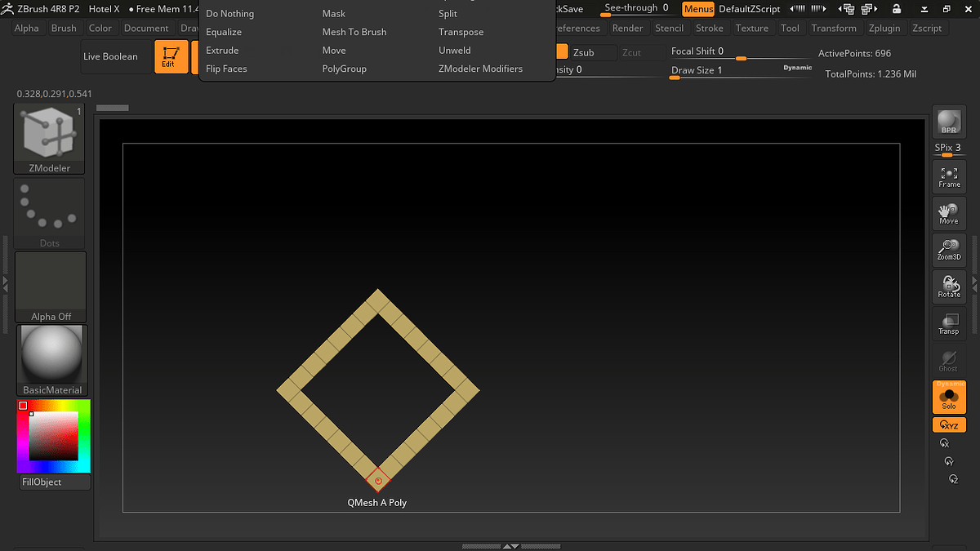Adjust the See-through slider
Image resolution: width=980 pixels, height=551 pixels.
click(637, 9)
